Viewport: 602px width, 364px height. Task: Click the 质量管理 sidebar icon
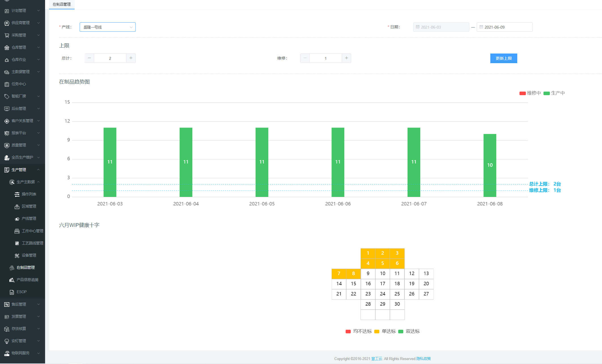click(x=7, y=145)
